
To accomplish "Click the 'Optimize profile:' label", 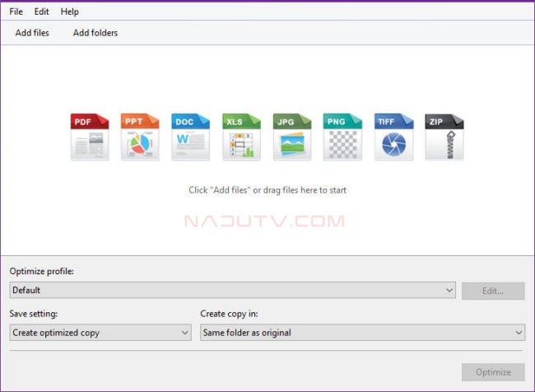I will (x=42, y=272).
